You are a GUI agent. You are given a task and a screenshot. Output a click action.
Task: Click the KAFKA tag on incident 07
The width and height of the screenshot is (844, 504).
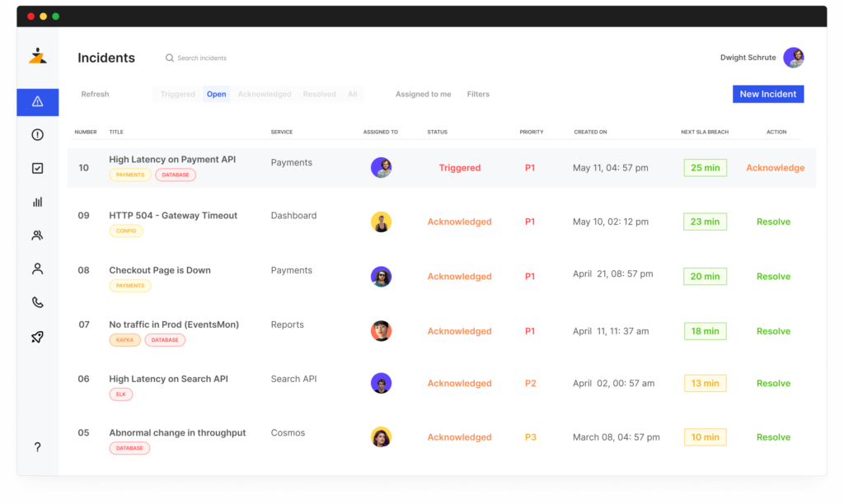point(125,340)
